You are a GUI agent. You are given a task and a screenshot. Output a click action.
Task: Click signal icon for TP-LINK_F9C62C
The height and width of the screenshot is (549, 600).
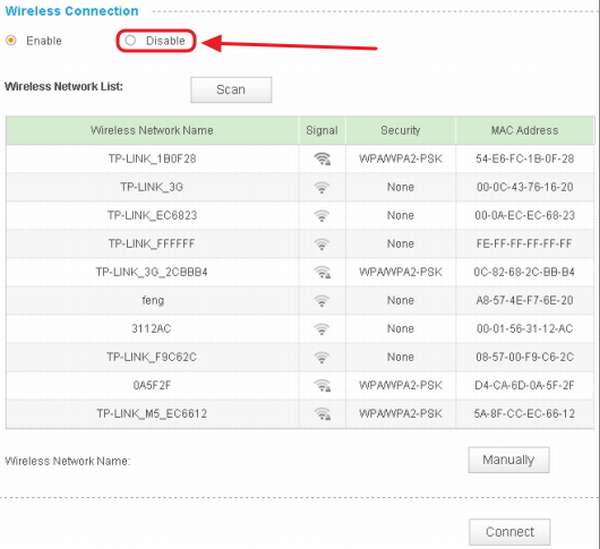(x=321, y=357)
